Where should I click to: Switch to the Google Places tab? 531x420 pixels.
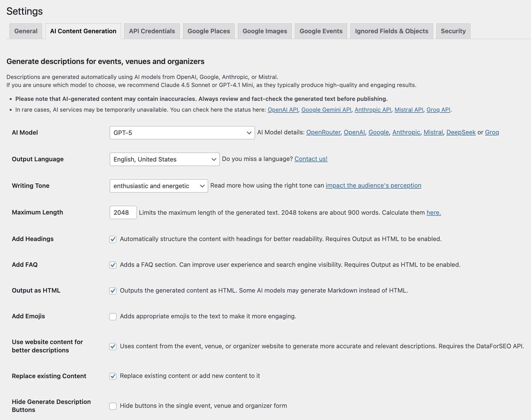[209, 31]
